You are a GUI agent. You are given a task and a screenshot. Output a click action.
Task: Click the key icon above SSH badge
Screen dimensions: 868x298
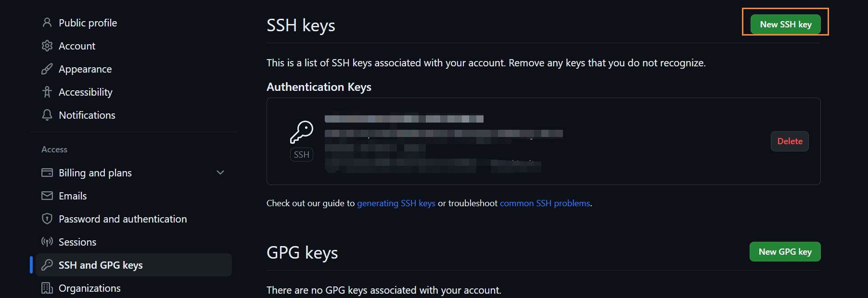pyautogui.click(x=302, y=132)
